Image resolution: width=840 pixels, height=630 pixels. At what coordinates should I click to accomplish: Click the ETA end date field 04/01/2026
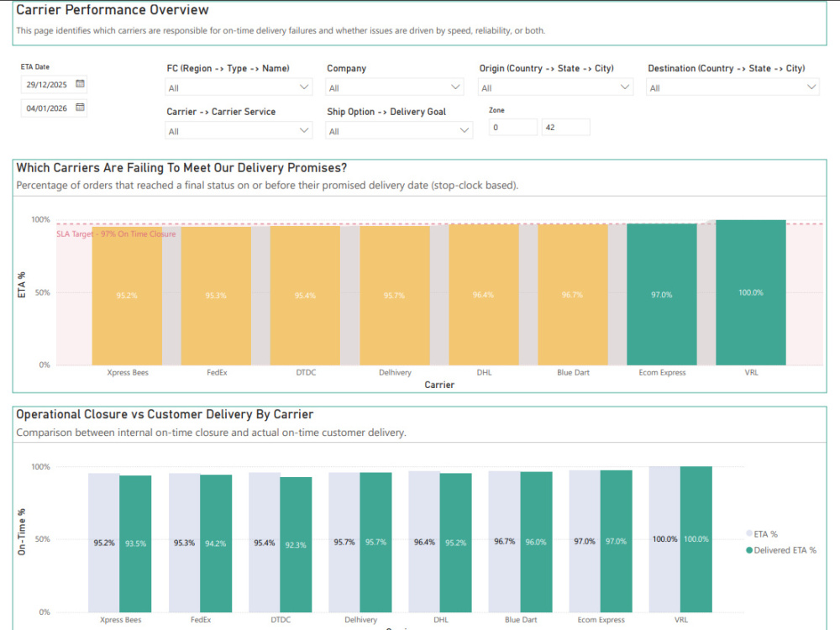click(x=54, y=108)
